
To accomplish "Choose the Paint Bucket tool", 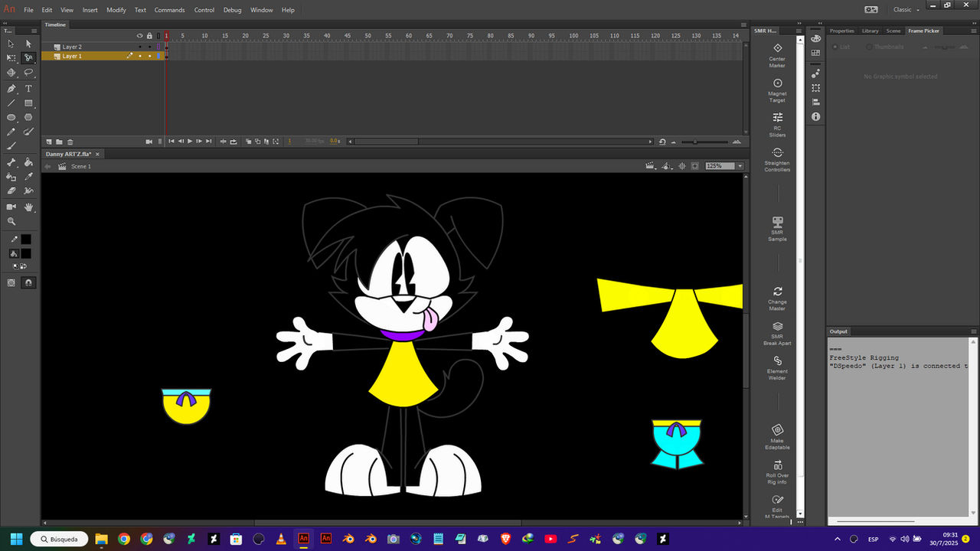I will 28,162.
